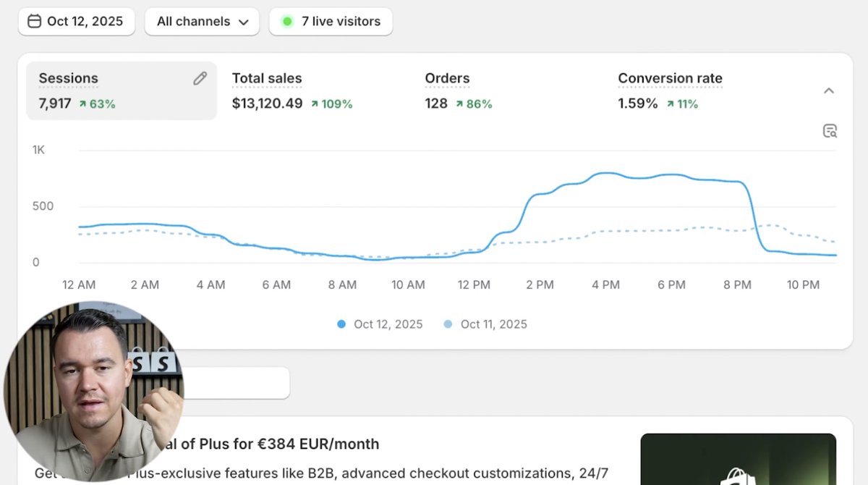Hide the Oct 12, 2025 series via its legend

pos(378,324)
